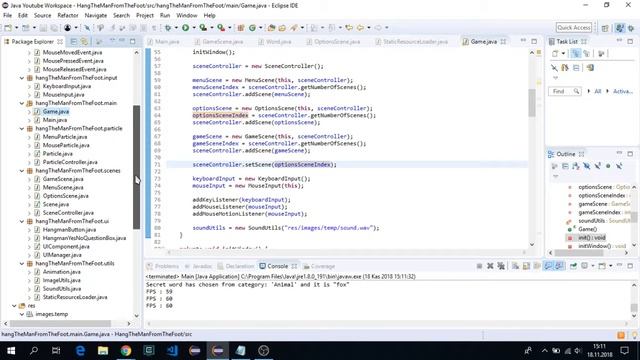Open dropdown arrow next to Run button
Viewport: 640px width, 360px height.
(x=193, y=28)
